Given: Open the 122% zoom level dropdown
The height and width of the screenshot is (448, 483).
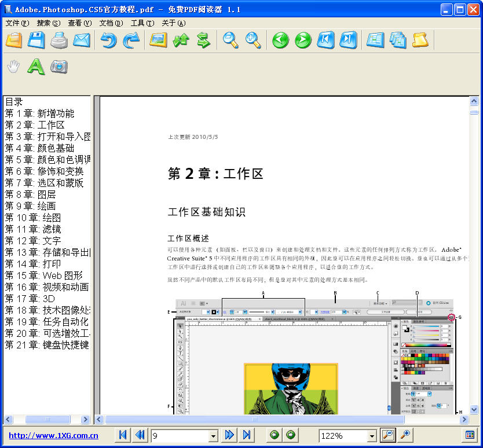Looking at the screenshot, I should pyautogui.click(x=372, y=436).
